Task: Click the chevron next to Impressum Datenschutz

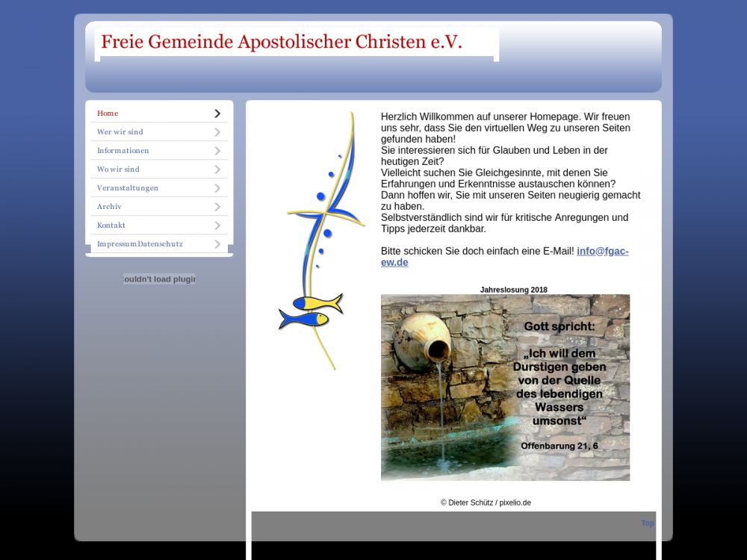Action: click(x=217, y=244)
